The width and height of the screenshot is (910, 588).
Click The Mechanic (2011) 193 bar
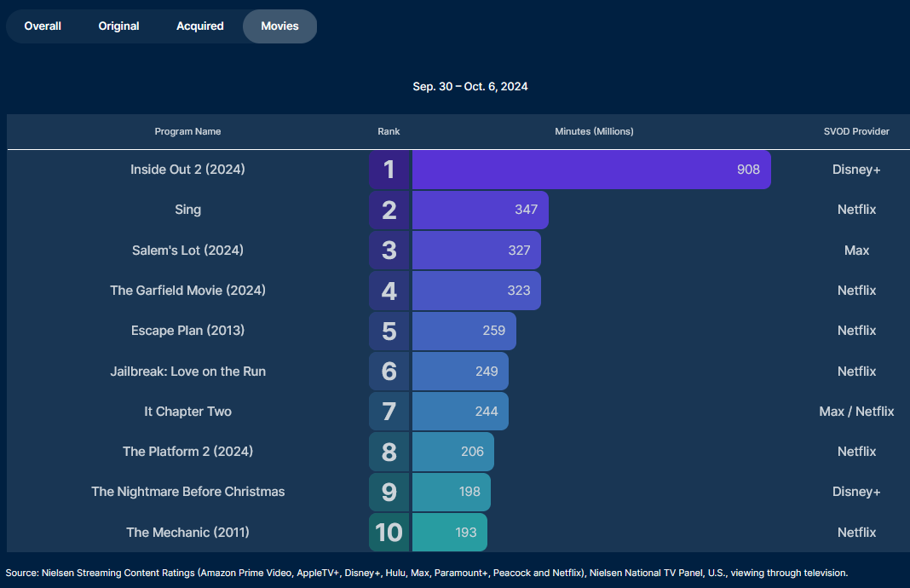[x=449, y=533]
